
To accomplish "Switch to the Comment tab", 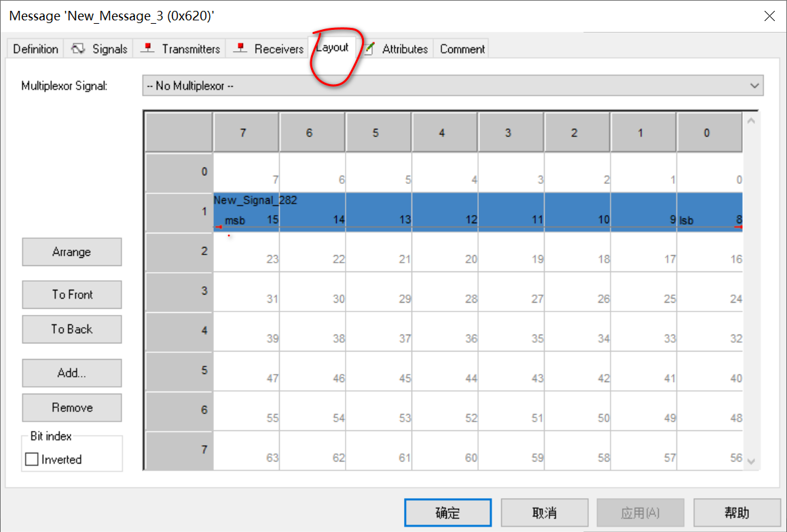I will (x=462, y=49).
